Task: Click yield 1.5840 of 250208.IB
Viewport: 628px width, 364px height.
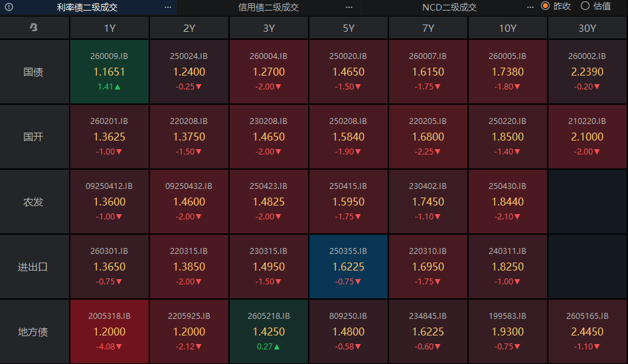Action: click(x=349, y=137)
